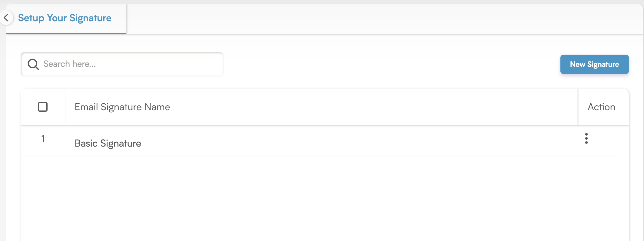
Task: Show the vertical ellipsis menu under Action
Action: click(586, 138)
